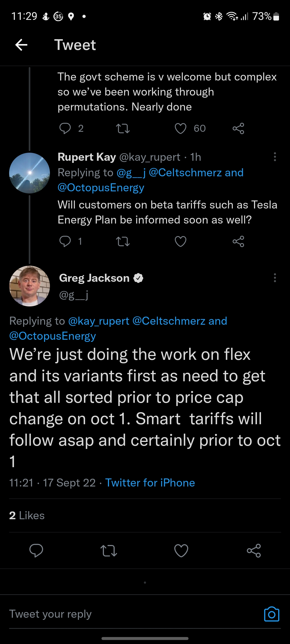Open Greg Jackson's profile picture
Viewport: 290px width, 644px height.
pos(30,286)
